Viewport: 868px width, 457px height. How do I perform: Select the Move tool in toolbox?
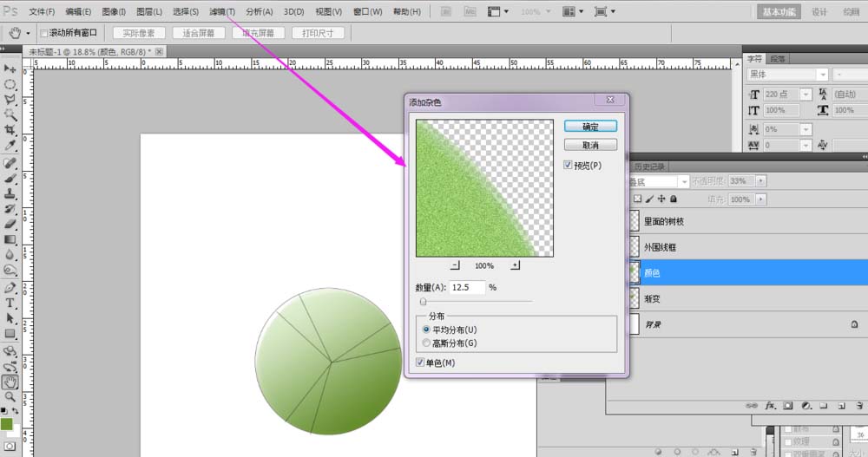click(10, 69)
